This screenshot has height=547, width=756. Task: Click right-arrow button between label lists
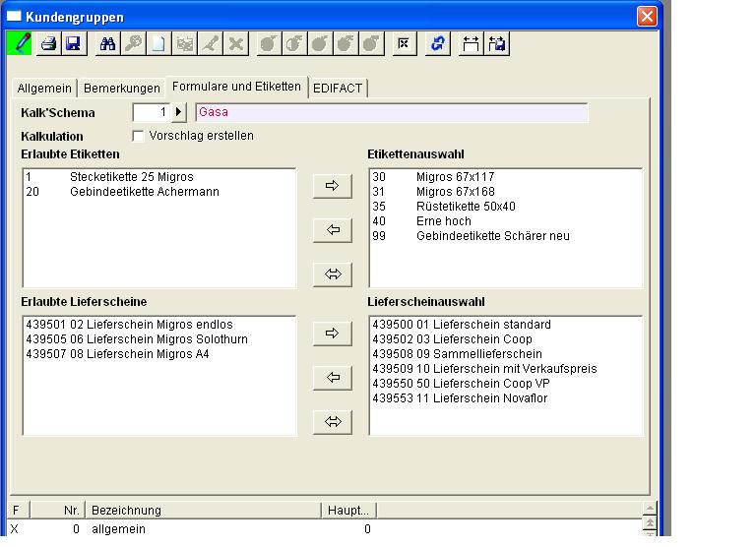pos(332,186)
